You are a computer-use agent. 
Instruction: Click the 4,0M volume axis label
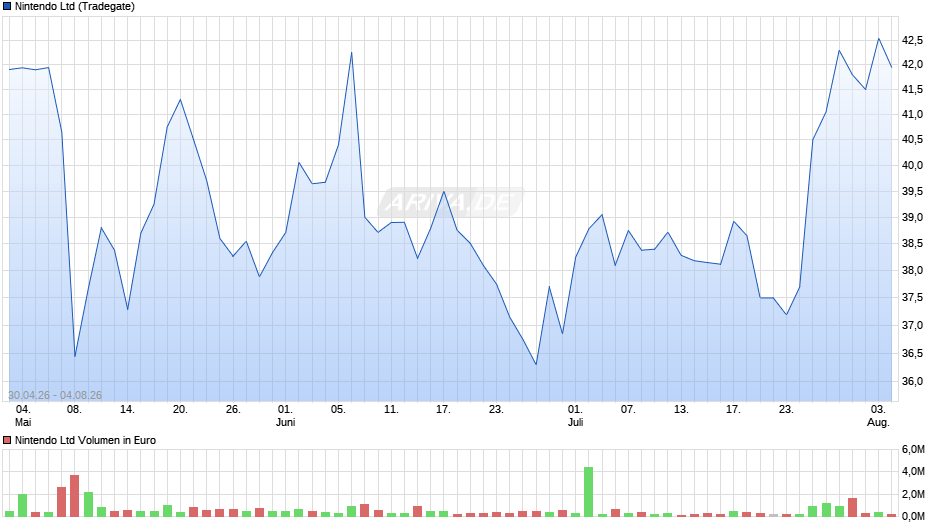913,471
